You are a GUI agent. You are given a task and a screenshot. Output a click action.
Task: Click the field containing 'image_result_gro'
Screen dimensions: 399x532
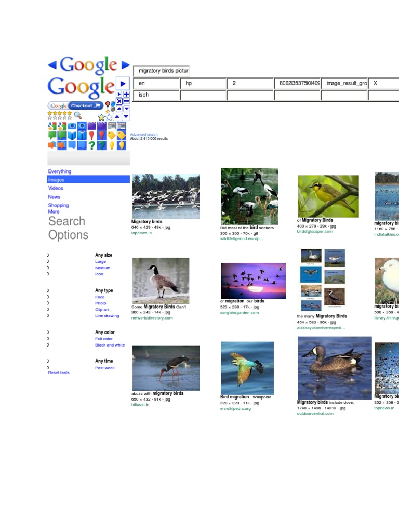pos(344,83)
